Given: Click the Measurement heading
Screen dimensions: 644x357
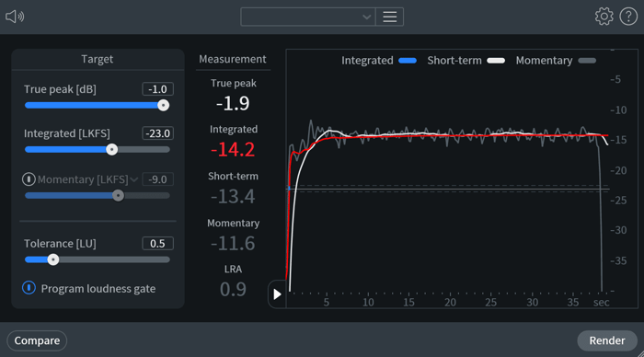Looking at the screenshot, I should [x=233, y=59].
